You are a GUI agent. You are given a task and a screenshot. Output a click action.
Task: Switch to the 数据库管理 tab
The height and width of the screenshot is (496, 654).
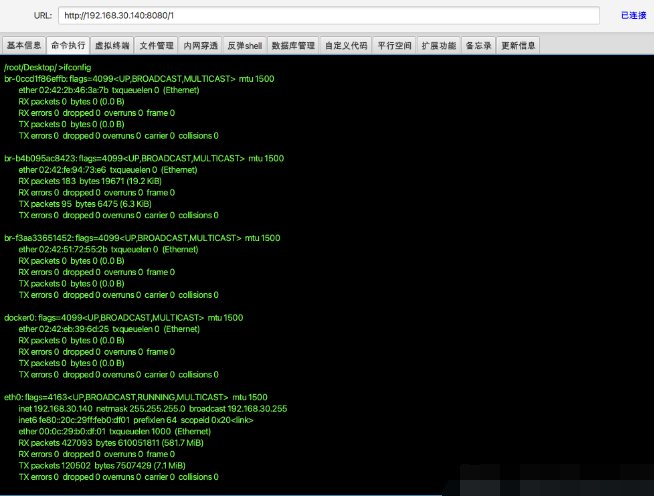click(x=293, y=45)
